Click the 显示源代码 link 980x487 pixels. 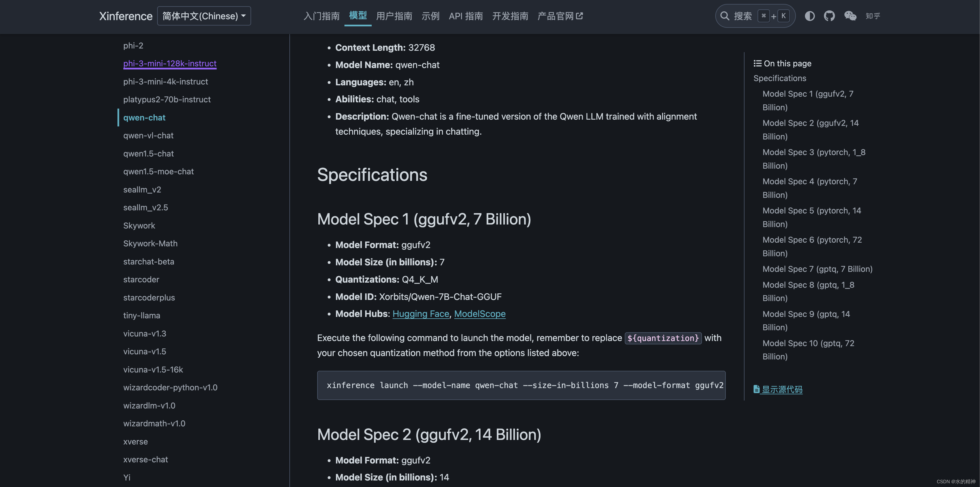[782, 389]
